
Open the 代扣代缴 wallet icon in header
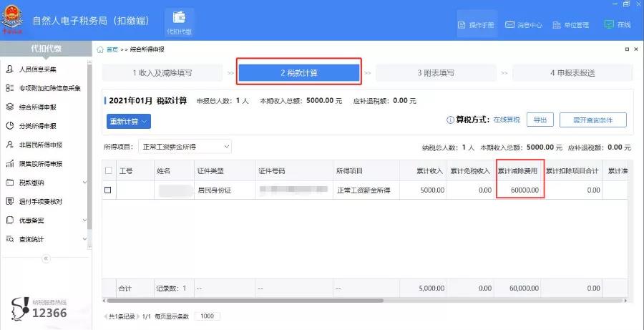179,21
